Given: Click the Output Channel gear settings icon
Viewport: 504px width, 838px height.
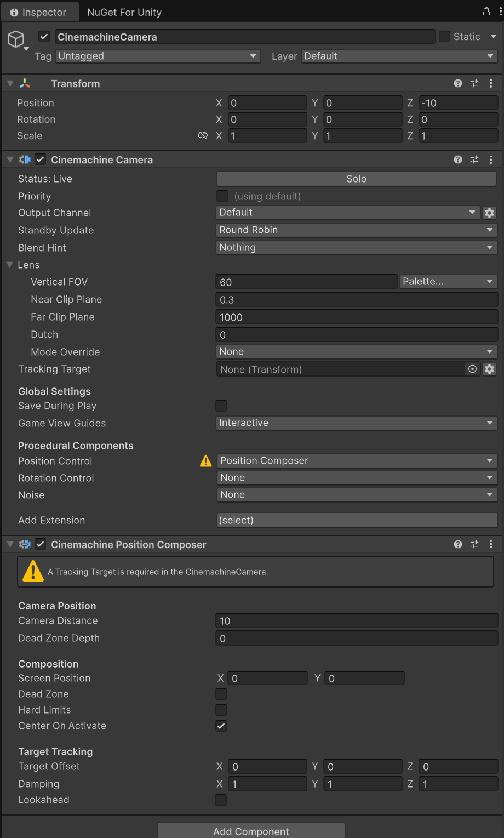Looking at the screenshot, I should click(489, 213).
